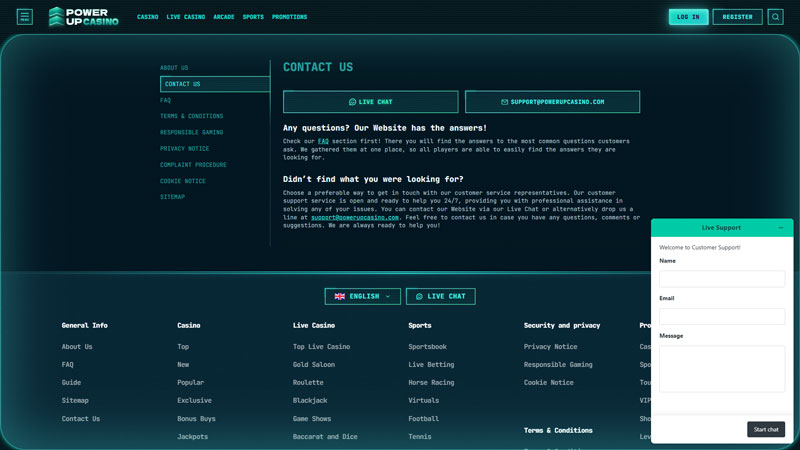The width and height of the screenshot is (800, 450).
Task: Expand the English language dropdown
Action: tap(363, 296)
